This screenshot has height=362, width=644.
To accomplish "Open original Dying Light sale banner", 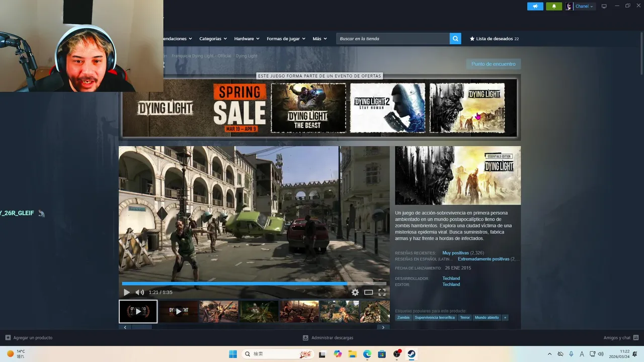I will [467, 108].
